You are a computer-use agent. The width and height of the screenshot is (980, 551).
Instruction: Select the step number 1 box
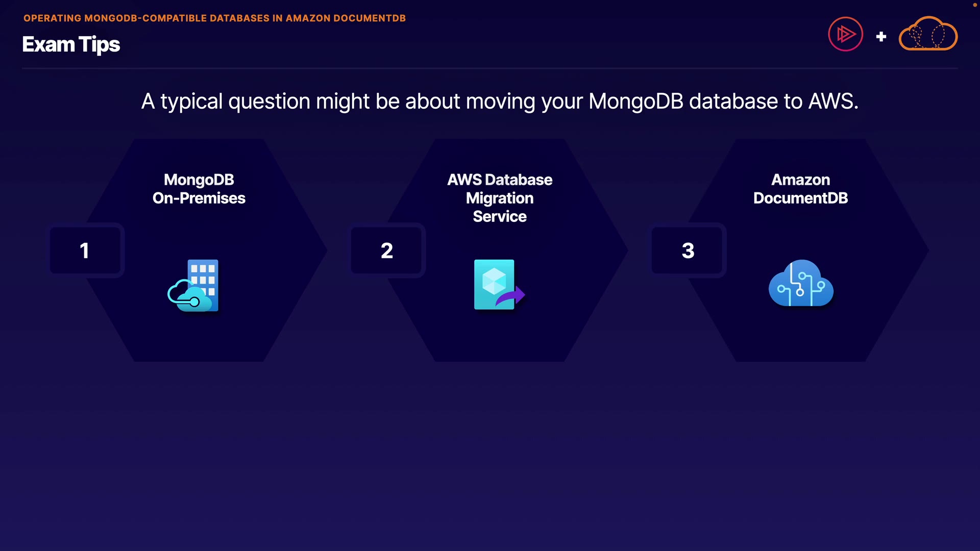pyautogui.click(x=85, y=251)
